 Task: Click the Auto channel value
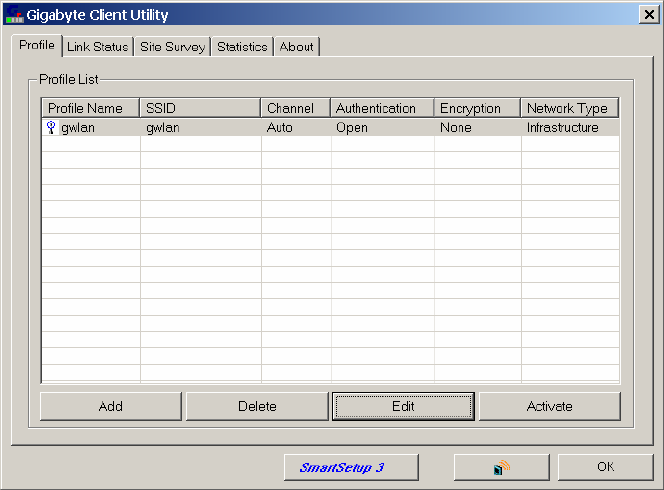(279, 127)
